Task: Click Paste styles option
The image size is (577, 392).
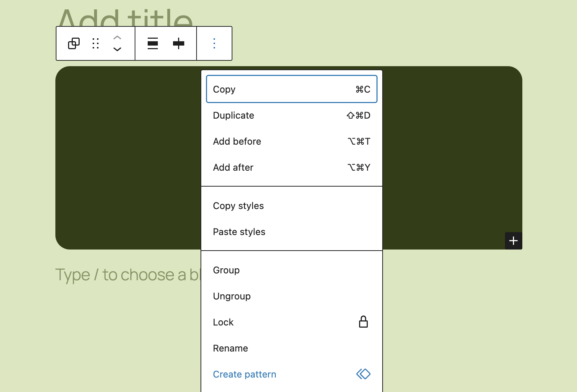Action: [x=291, y=232]
